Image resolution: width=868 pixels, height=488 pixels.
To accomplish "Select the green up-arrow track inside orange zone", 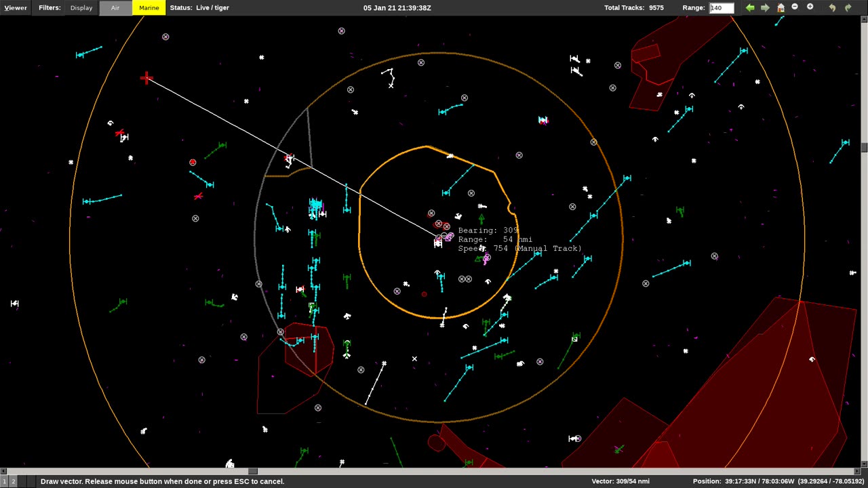I will point(481,219).
